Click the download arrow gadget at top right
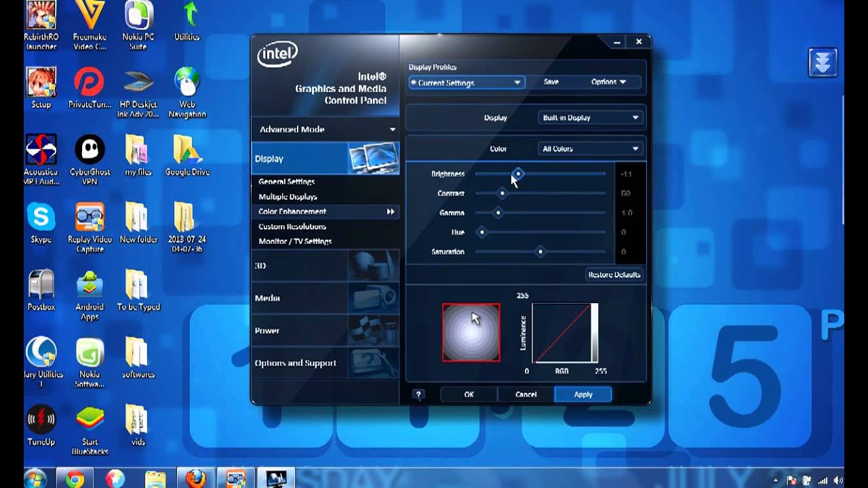 [x=823, y=62]
